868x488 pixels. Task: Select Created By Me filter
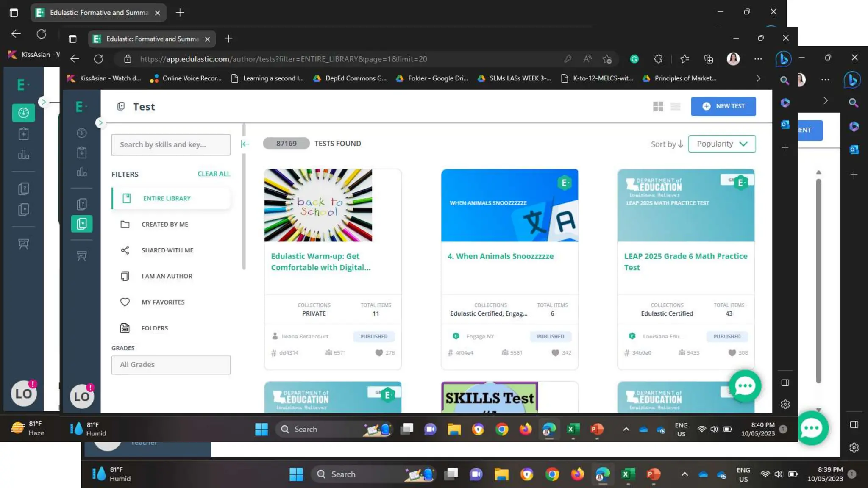[164, 225]
